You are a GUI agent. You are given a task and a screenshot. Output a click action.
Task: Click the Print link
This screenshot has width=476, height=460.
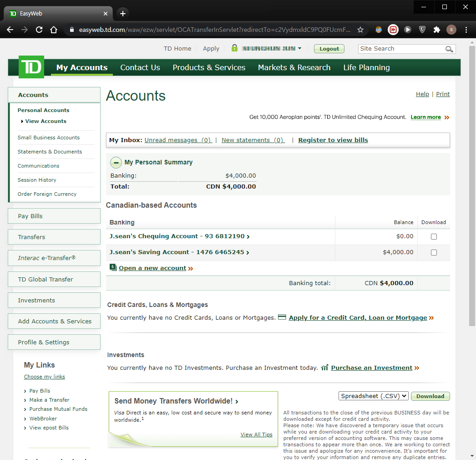(443, 94)
